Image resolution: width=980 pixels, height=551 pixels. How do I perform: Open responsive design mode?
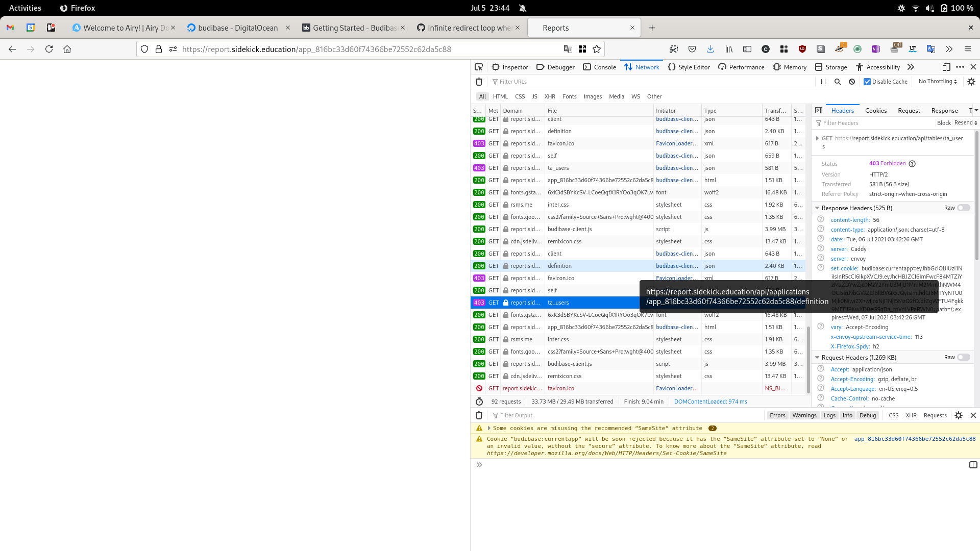[947, 67]
